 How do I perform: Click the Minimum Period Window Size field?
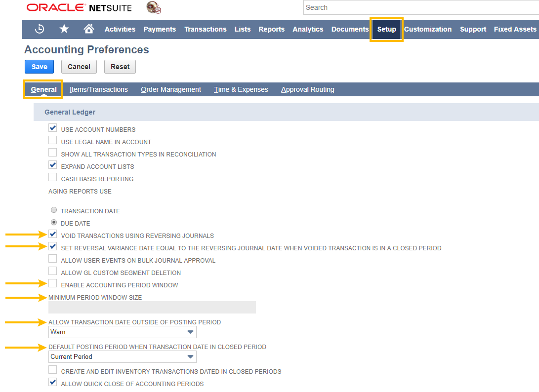tap(152, 308)
